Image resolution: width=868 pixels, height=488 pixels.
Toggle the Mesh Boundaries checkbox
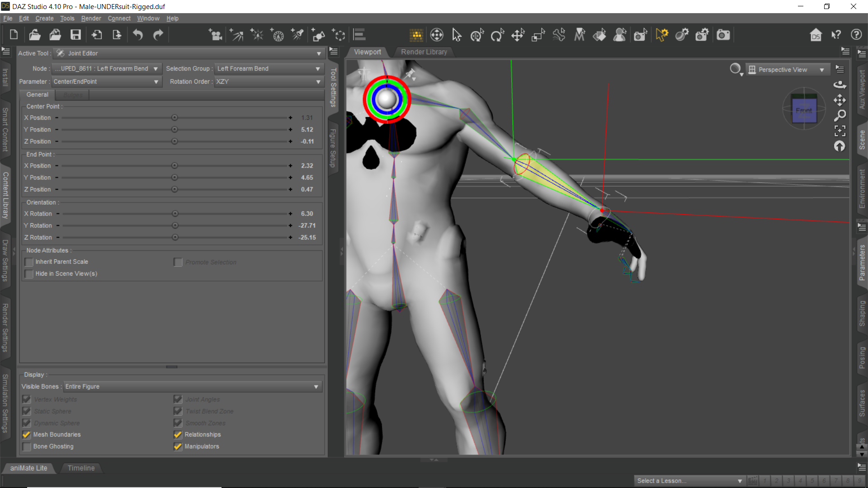pyautogui.click(x=27, y=435)
